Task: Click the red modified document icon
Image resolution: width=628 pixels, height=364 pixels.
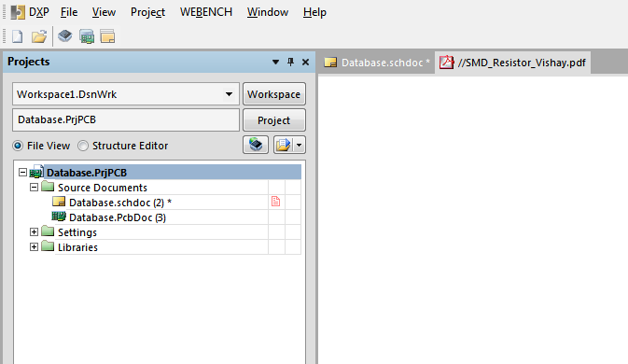Action: pos(276,202)
